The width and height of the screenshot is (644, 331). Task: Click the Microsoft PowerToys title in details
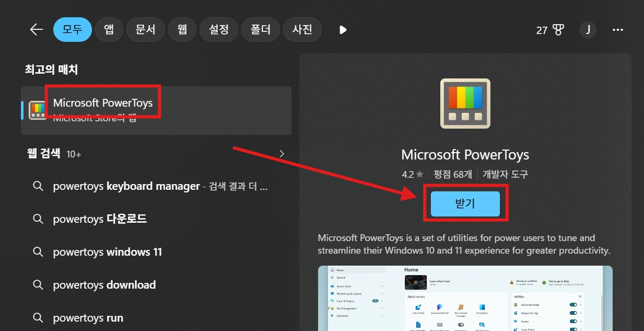point(465,155)
